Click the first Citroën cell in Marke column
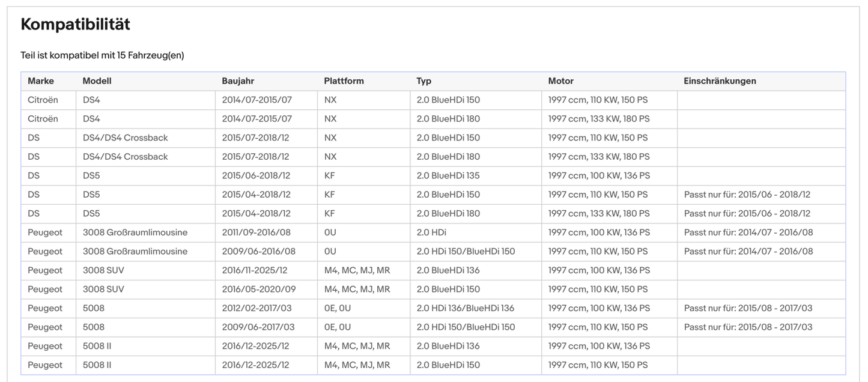Screen dimensions: 868x382 pyautogui.click(x=43, y=100)
